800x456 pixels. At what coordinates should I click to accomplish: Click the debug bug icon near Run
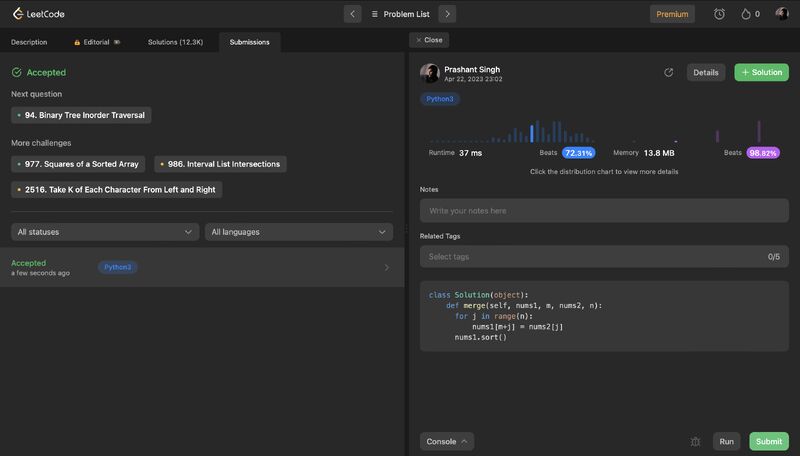pos(695,441)
